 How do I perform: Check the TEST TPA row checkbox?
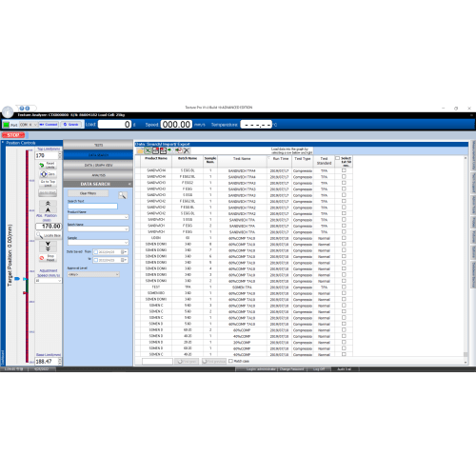[344, 287]
